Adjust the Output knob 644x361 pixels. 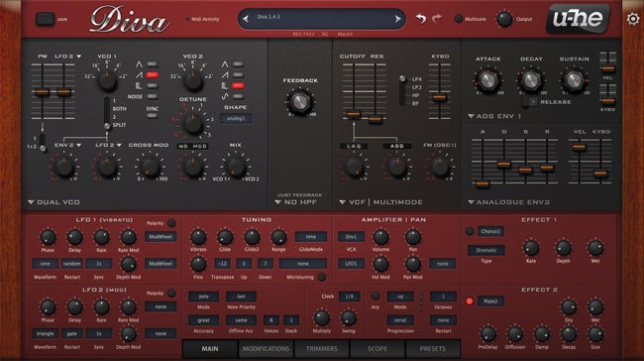point(504,19)
